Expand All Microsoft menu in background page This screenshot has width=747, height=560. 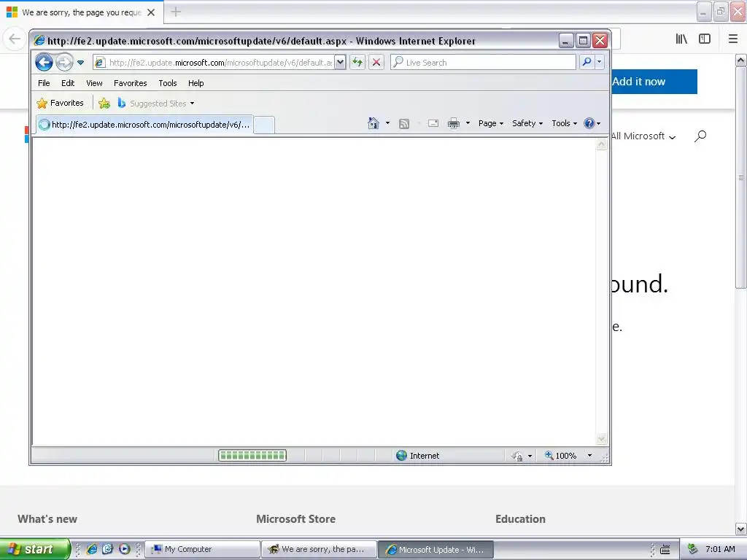643,136
